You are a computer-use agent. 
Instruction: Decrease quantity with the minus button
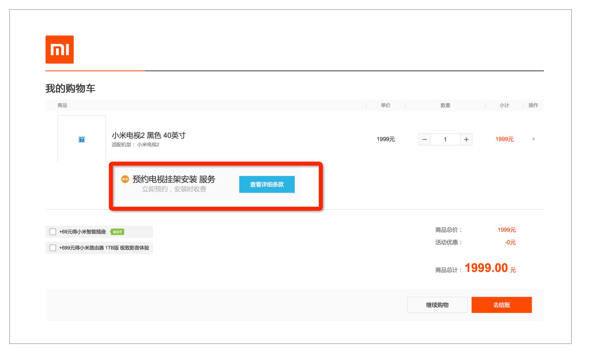pos(424,139)
